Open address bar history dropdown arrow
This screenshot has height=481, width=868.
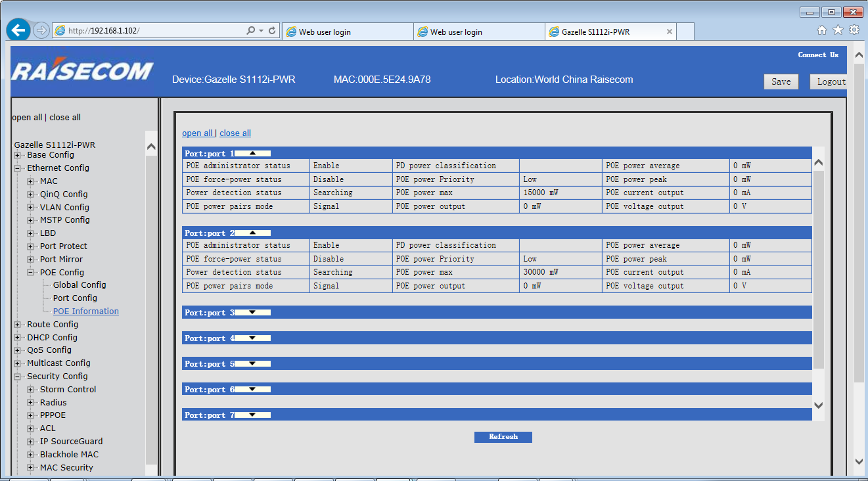tap(262, 31)
